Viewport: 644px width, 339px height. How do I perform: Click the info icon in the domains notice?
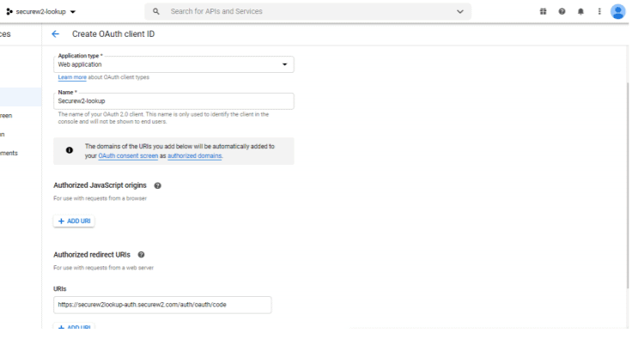(x=70, y=150)
